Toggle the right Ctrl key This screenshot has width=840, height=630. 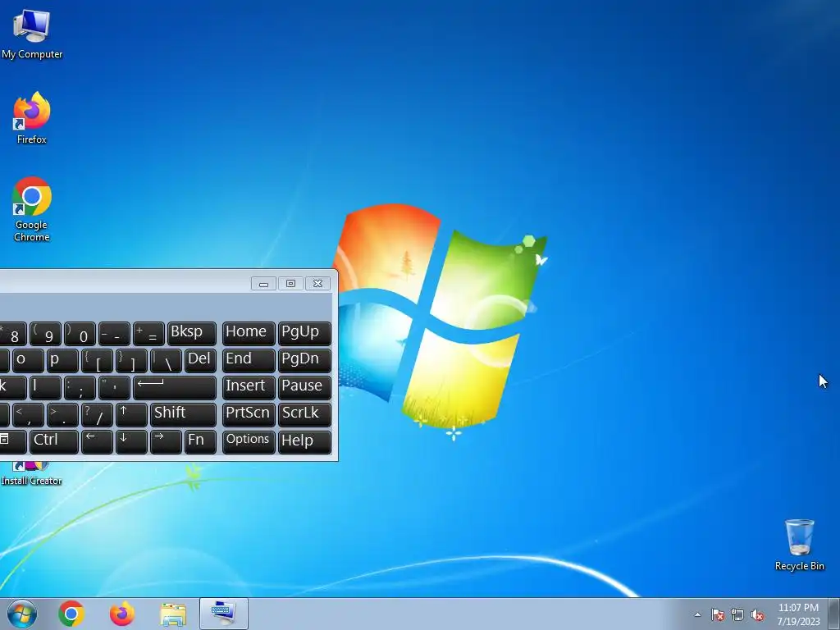[53, 442]
